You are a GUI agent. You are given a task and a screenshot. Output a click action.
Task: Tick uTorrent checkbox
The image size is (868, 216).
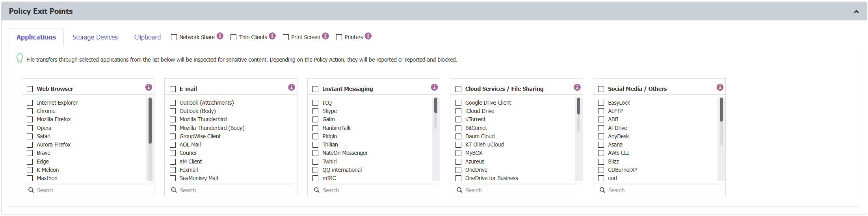pos(458,119)
